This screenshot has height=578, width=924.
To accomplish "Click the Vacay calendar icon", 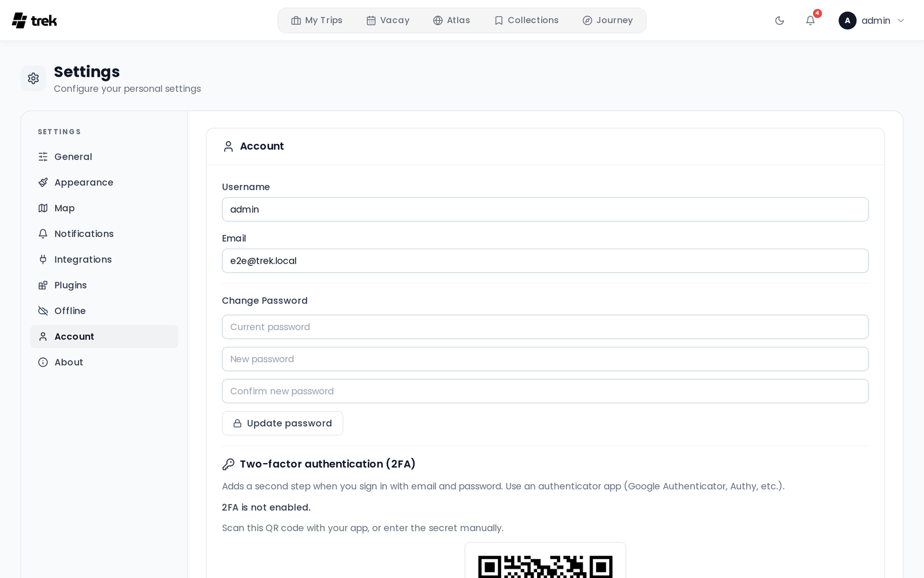I will click(371, 20).
